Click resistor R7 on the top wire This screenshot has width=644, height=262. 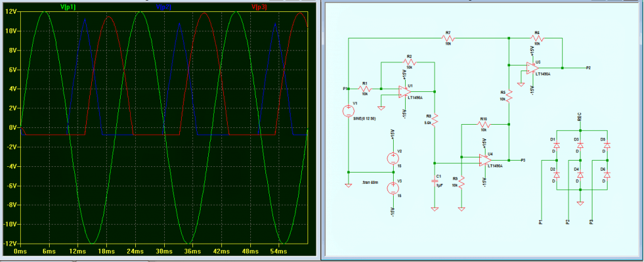[x=448, y=38]
